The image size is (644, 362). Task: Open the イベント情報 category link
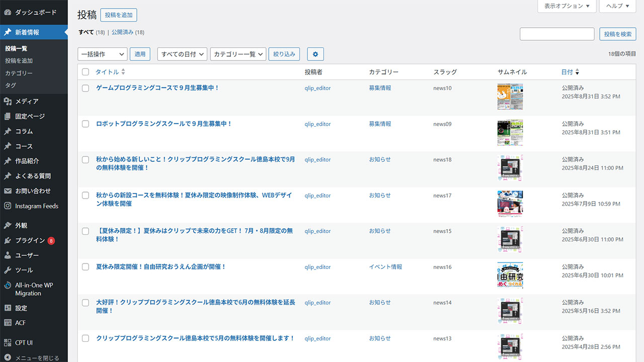(385, 267)
